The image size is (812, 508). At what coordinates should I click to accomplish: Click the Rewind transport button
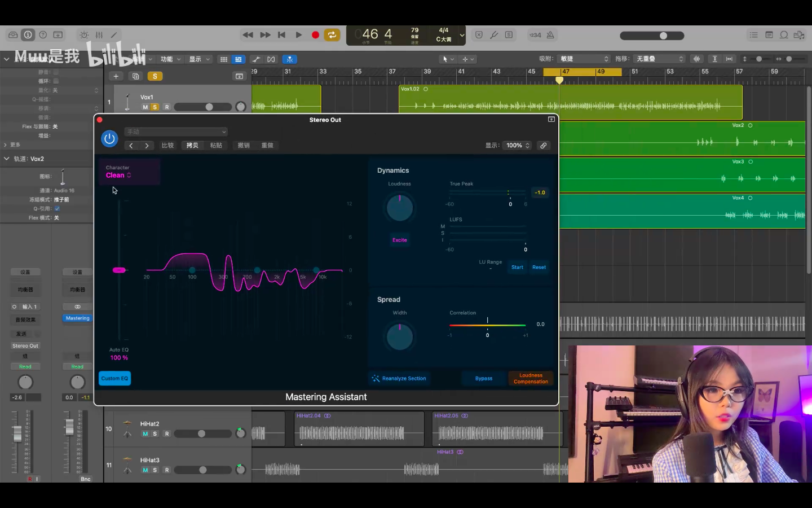(248, 35)
